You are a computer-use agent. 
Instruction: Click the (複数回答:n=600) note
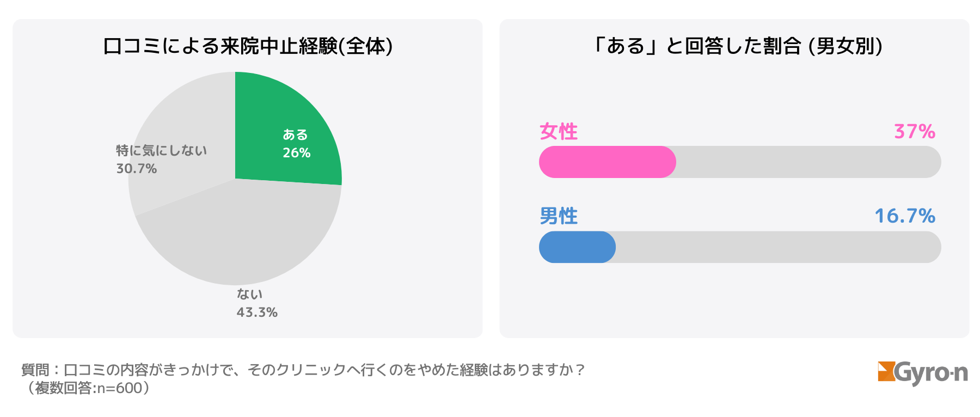pos(87,388)
